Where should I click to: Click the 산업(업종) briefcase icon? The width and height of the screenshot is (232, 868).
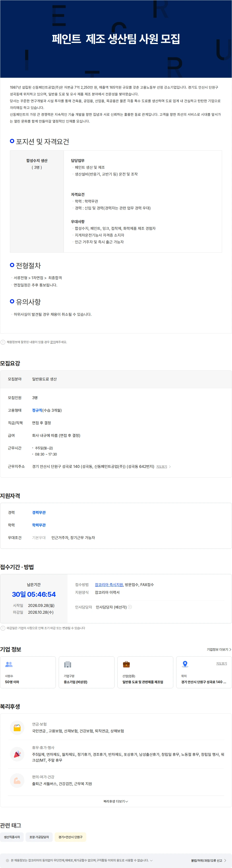(x=126, y=665)
